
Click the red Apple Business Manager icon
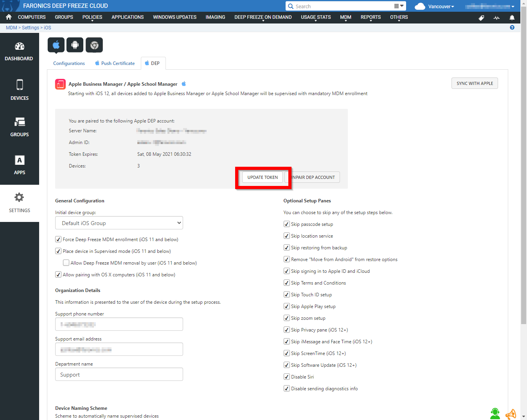(60, 84)
